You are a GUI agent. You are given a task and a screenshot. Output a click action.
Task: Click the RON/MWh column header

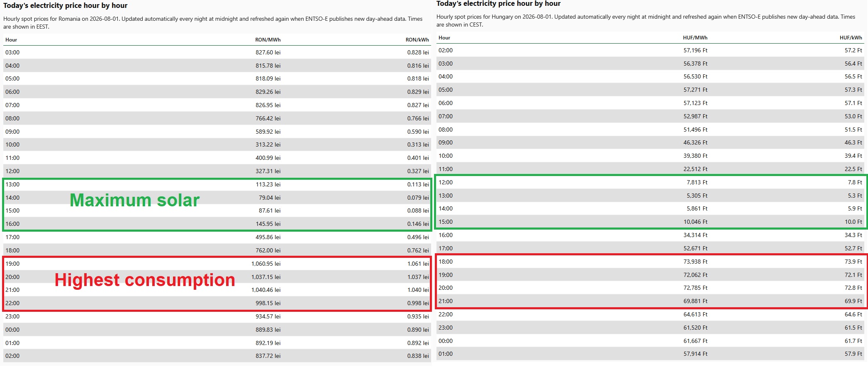tap(268, 40)
